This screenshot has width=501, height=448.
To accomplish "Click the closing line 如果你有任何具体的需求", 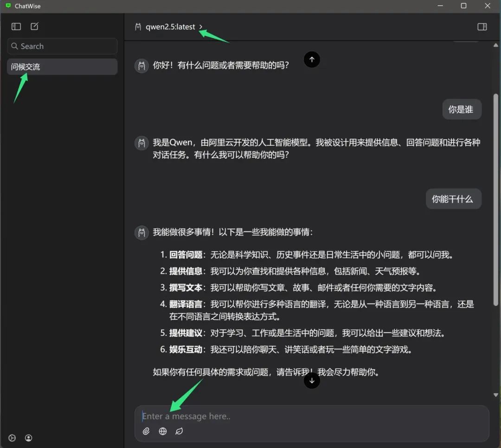I will pyautogui.click(x=266, y=372).
